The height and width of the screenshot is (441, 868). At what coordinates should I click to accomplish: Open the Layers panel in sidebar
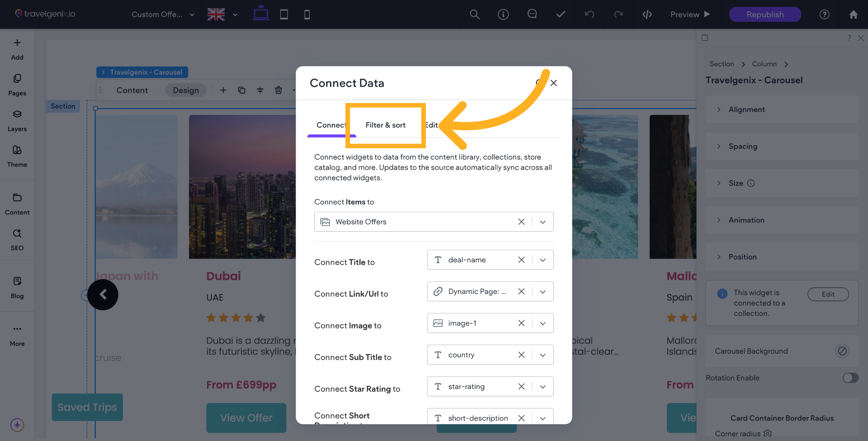pos(17,120)
